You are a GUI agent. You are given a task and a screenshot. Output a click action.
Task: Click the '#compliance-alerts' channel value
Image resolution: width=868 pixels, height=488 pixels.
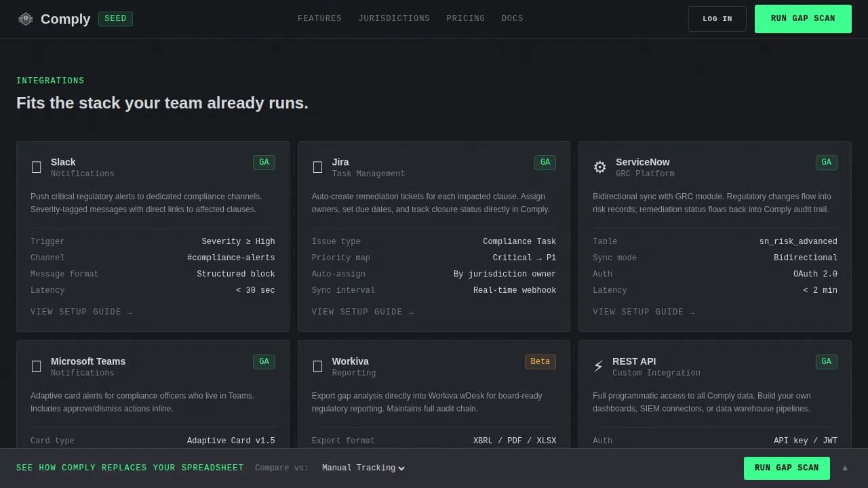(231, 258)
